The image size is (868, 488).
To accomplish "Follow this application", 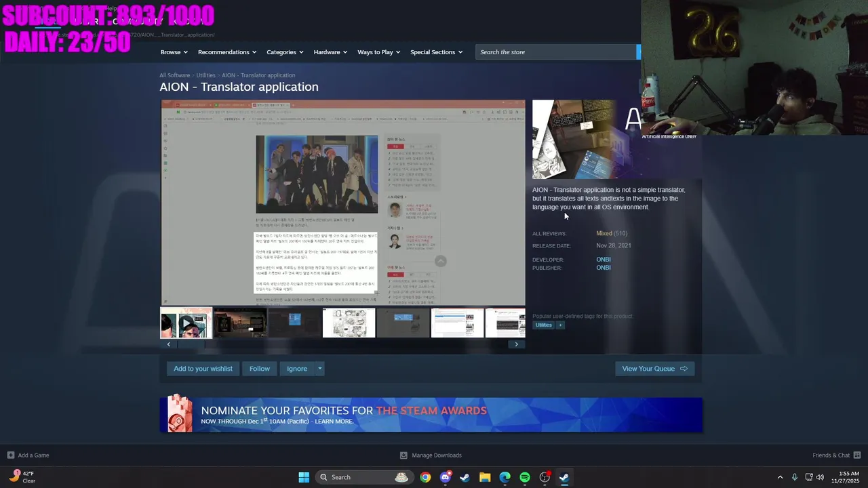I will [259, 369].
